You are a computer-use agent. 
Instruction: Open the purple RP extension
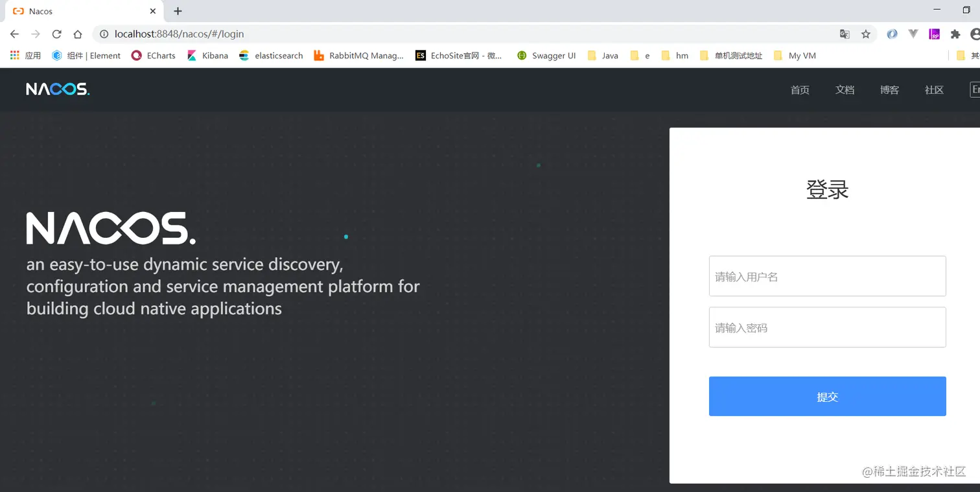[x=935, y=34]
